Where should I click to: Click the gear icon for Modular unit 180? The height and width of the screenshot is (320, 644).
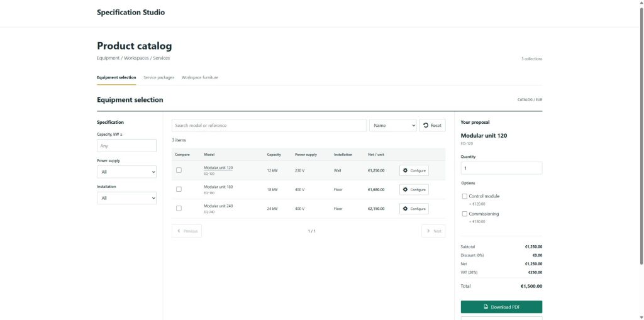coord(406,189)
